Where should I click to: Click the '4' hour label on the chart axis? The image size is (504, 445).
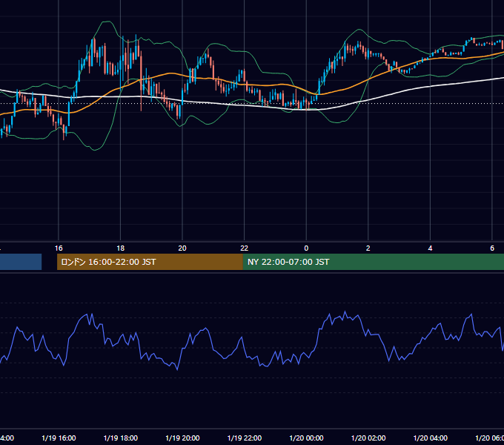pos(430,248)
